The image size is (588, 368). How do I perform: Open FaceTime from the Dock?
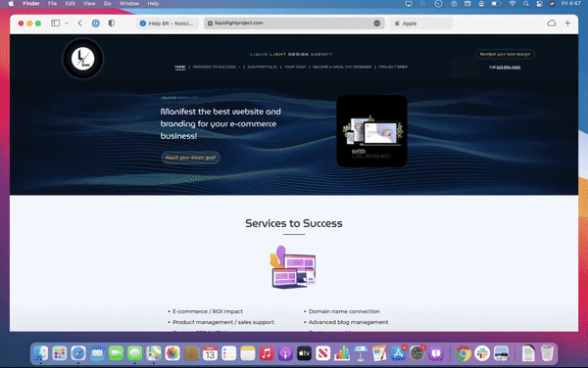click(116, 353)
